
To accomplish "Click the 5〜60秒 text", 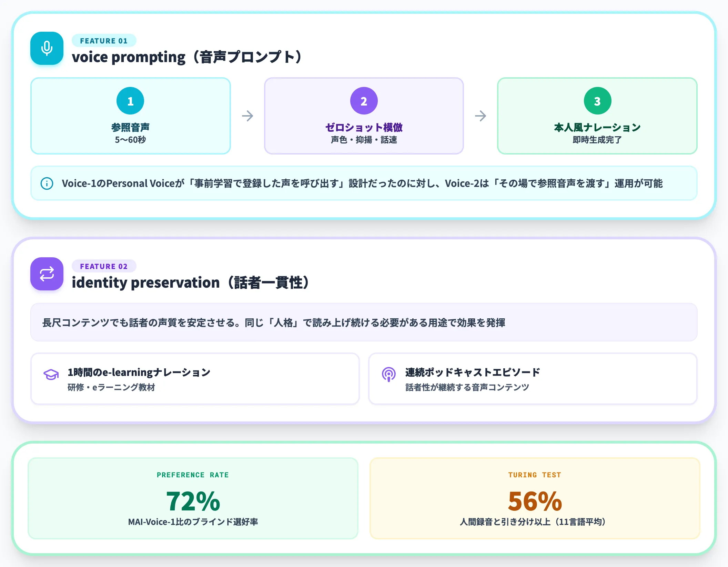I will tap(130, 140).
